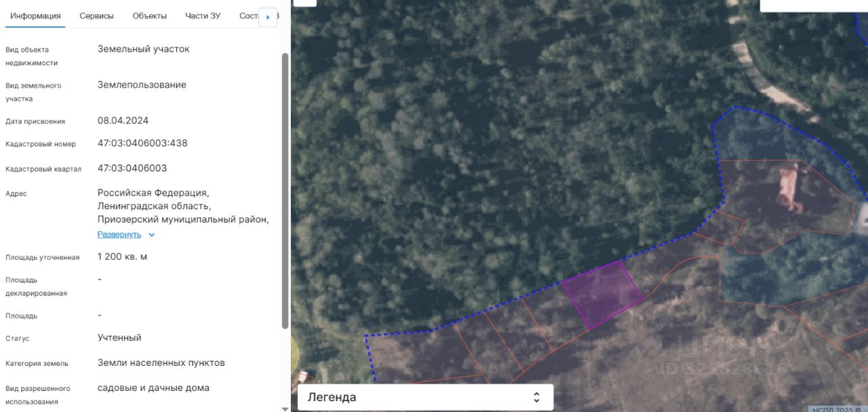Click the Категория земель label
Viewport: 868px width, 412px height.
click(37, 363)
